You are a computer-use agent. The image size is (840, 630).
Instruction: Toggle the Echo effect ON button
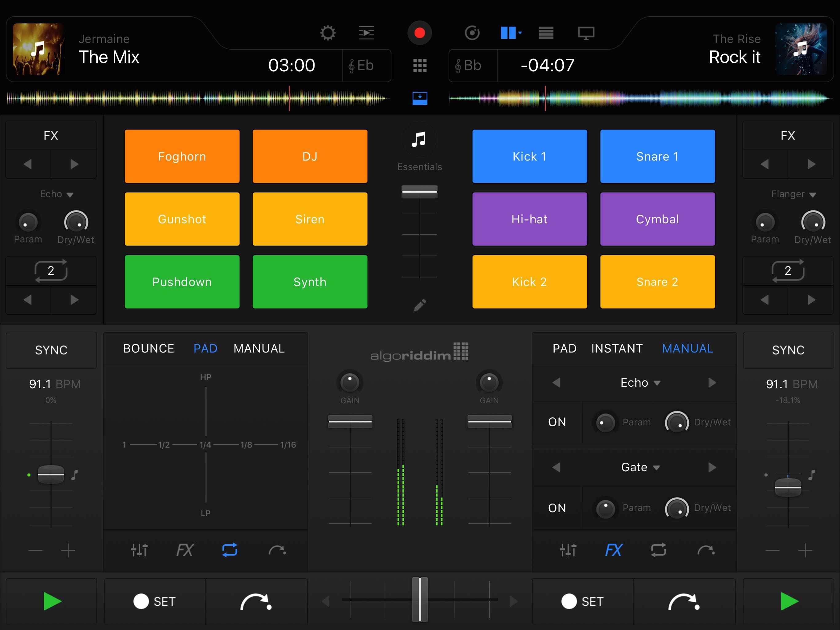coord(557,422)
